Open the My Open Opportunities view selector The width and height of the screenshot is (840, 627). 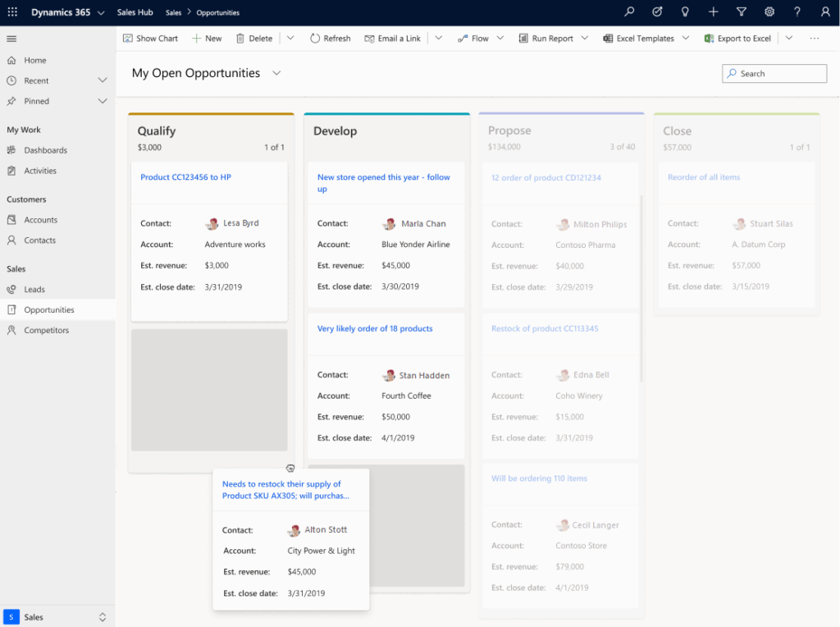(x=276, y=73)
